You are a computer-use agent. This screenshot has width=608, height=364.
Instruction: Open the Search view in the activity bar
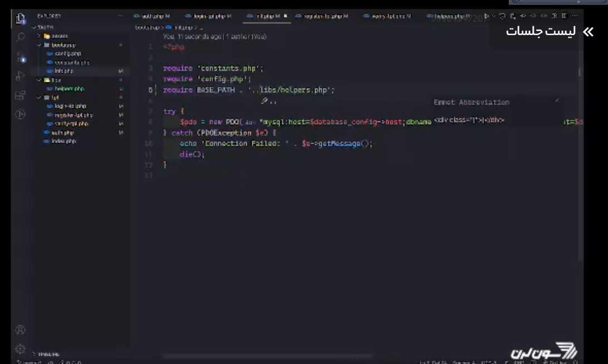point(21,38)
